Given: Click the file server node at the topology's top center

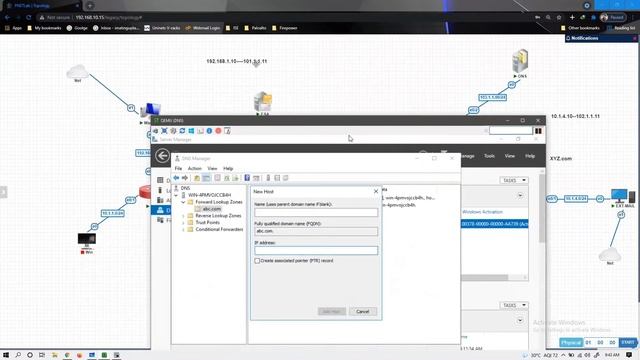Looking at the screenshot, I should (263, 101).
